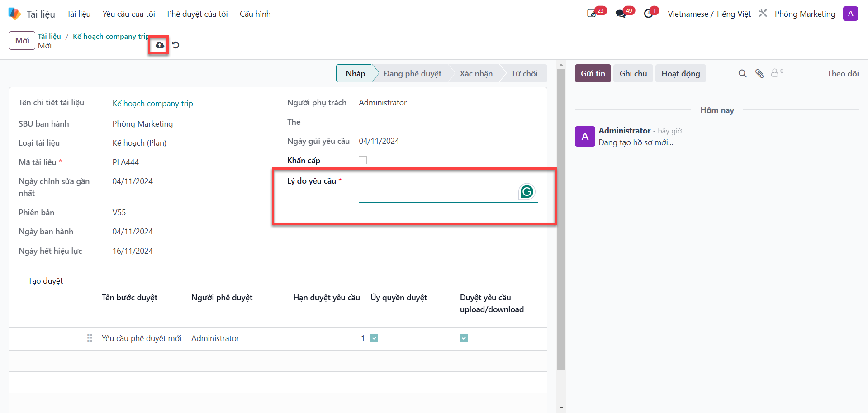Screen dimensions: 868x413
Task: Click the 16/11/2024 expiry date value
Action: [133, 251]
